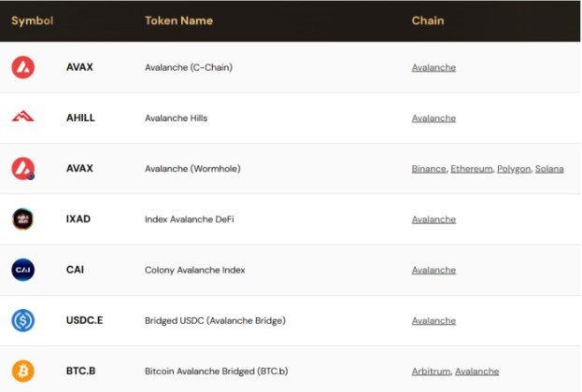Open the Ethereum chain link
The height and width of the screenshot is (392, 582).
471,169
